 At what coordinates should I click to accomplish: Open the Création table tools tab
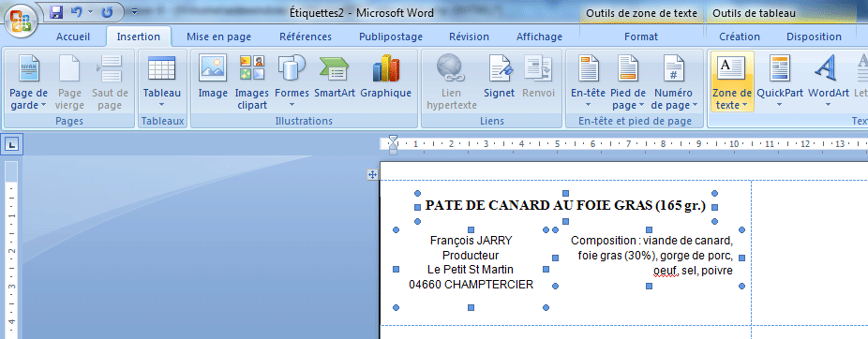pos(739,37)
